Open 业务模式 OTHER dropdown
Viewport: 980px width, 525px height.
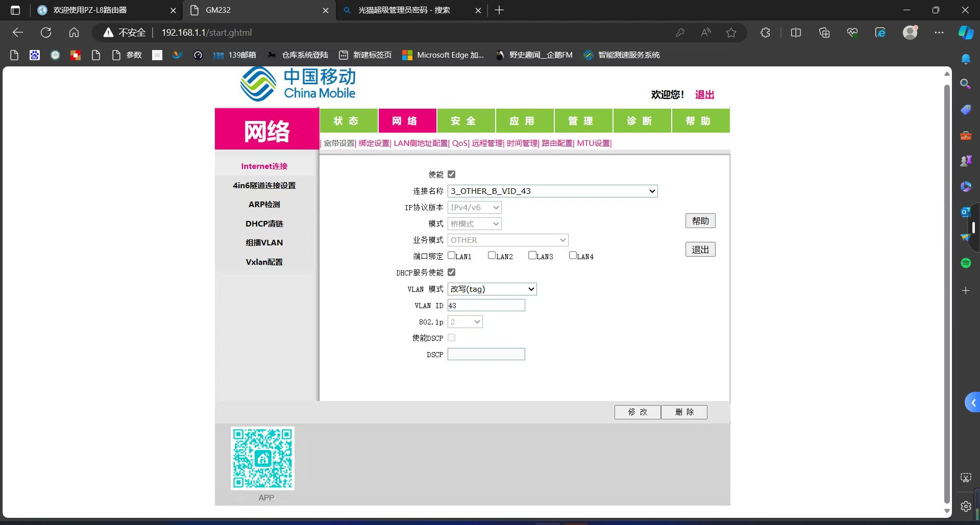tap(508, 240)
